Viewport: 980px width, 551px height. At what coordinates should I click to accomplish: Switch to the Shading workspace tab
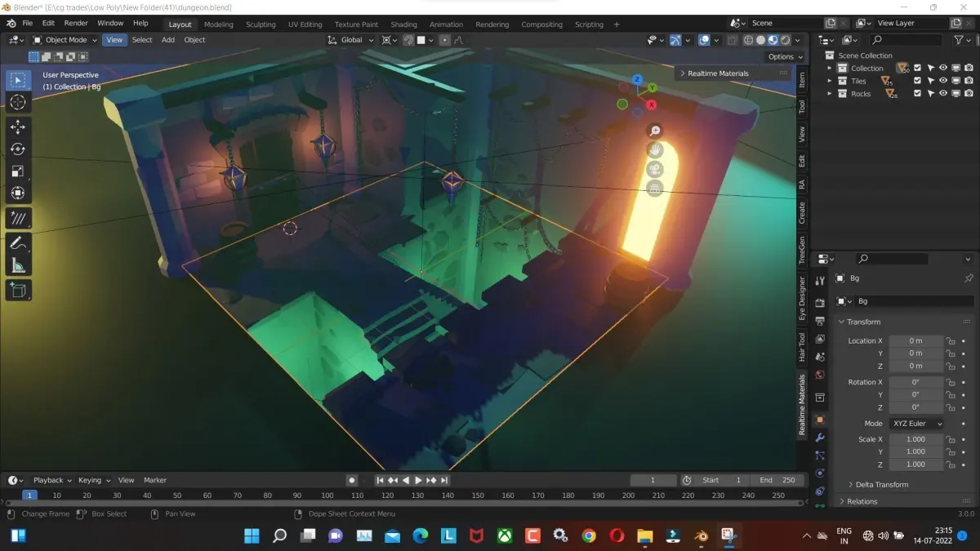[403, 24]
